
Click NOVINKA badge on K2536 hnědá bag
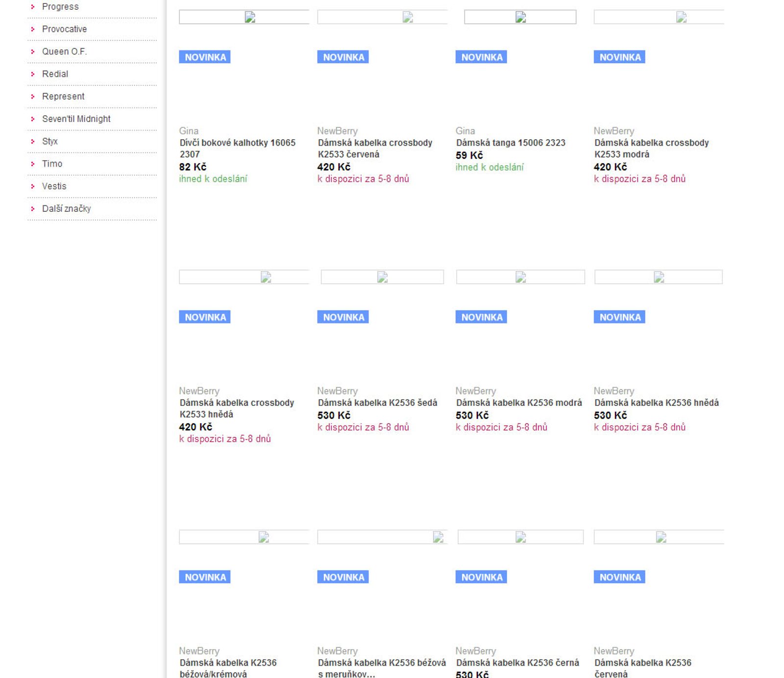619,317
